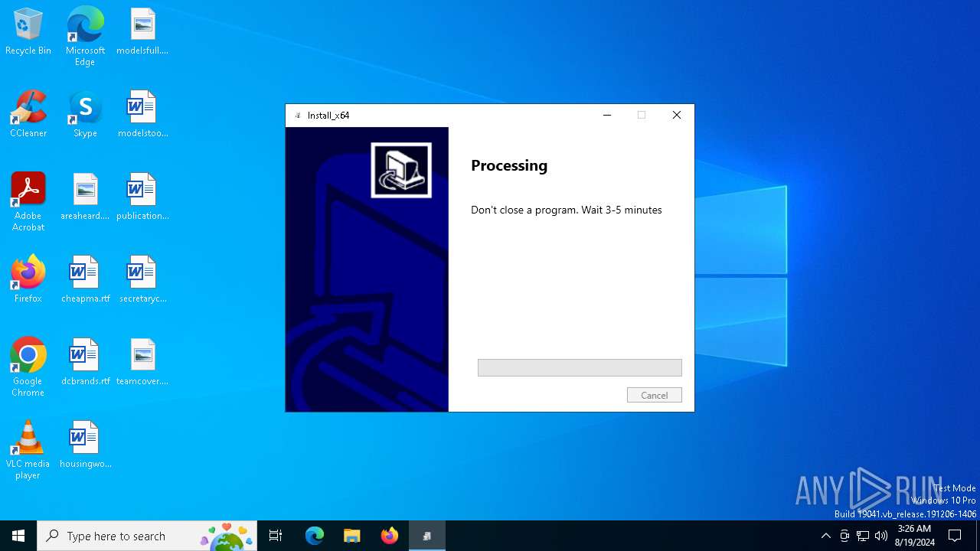
Task: Click the taskbar clock showing 3:26 AM
Action: pos(914,536)
